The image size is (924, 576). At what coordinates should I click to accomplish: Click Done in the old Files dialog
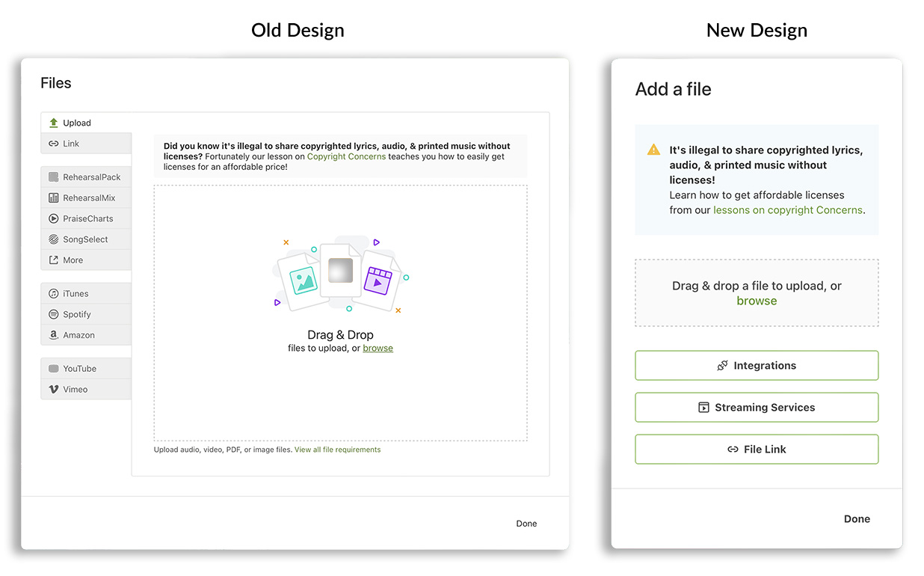pos(526,524)
